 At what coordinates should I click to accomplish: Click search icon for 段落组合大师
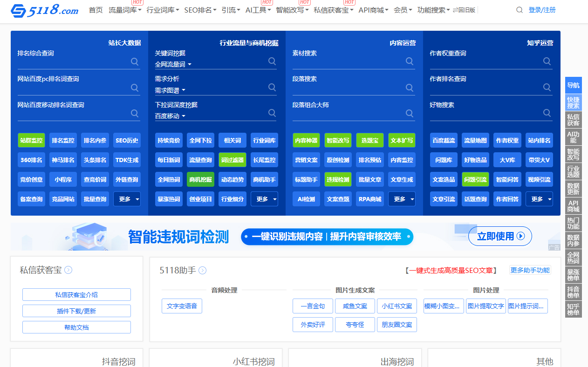click(410, 113)
